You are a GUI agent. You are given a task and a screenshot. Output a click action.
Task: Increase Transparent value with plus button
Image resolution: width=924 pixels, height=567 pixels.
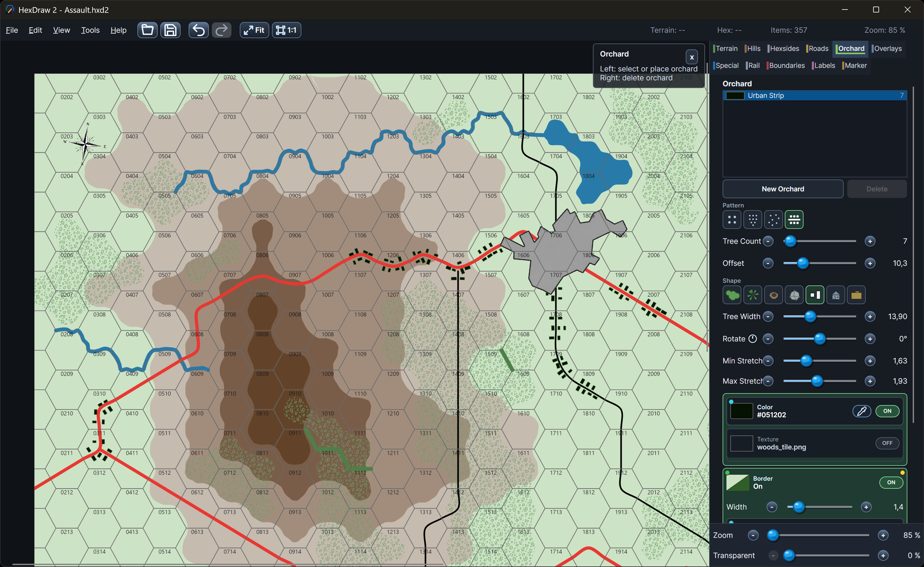883,555
